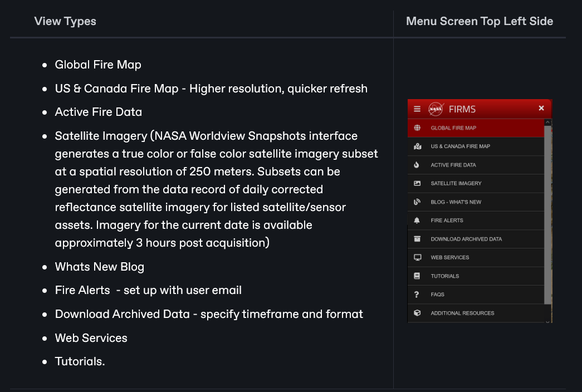Viewport: 582px width, 392px height.
Task: Click the globe icon for Global Fire Map
Action: coord(417,128)
